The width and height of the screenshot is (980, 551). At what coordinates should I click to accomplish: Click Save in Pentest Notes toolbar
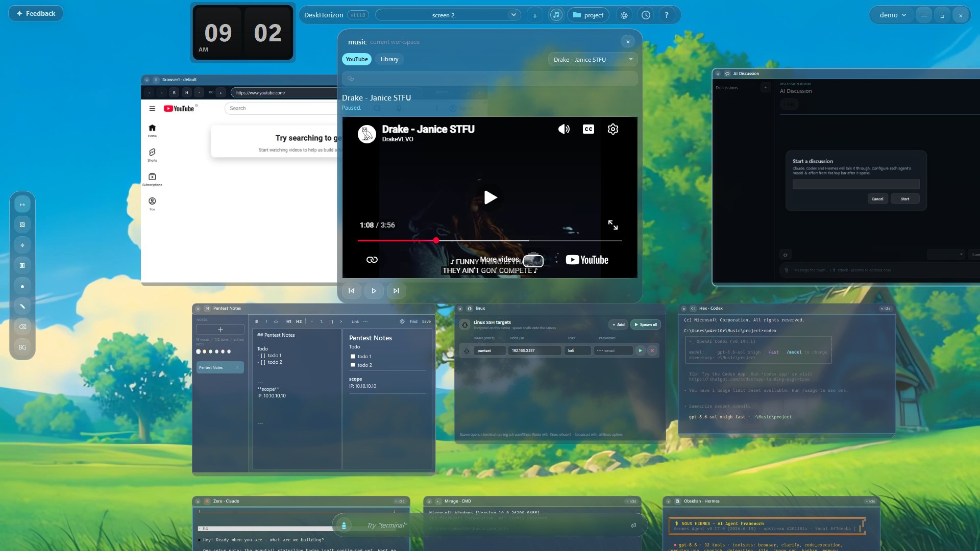click(426, 321)
